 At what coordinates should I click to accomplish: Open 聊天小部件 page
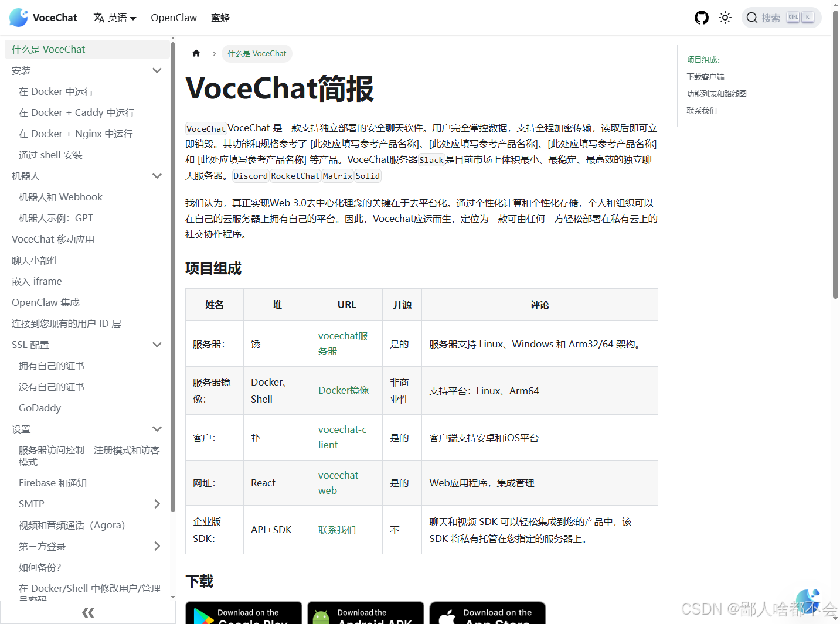pyautogui.click(x=35, y=260)
